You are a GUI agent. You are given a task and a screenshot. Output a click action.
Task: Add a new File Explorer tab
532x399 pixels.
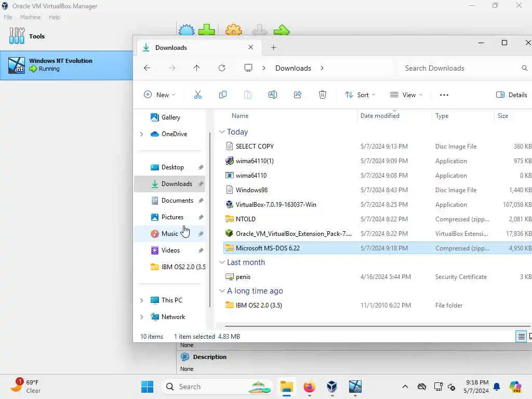pyautogui.click(x=273, y=47)
